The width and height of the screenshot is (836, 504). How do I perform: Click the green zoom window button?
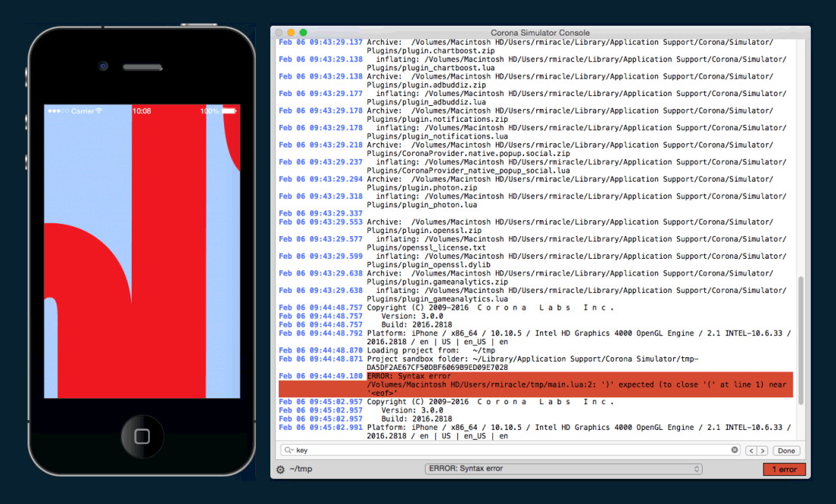pyautogui.click(x=304, y=33)
